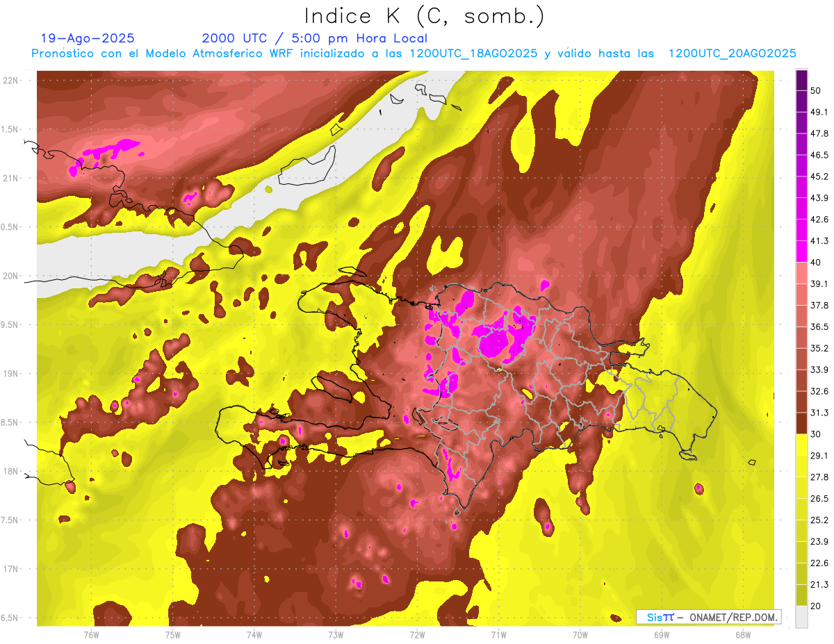
Task: Click the WRF model forecast description line
Action: 414,53
